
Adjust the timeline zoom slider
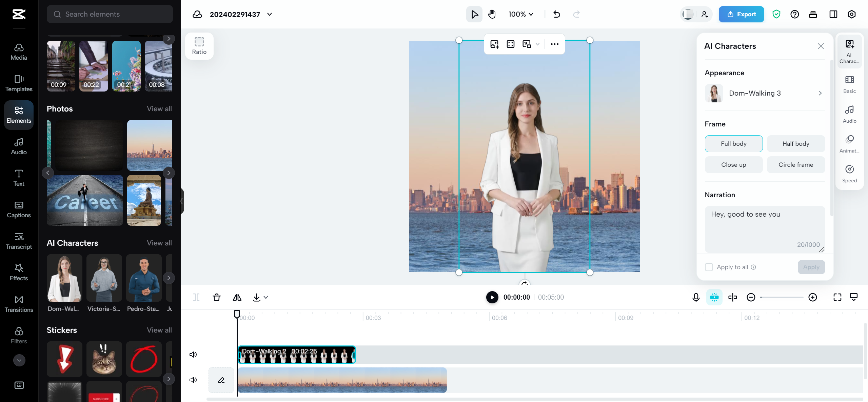[x=782, y=297]
